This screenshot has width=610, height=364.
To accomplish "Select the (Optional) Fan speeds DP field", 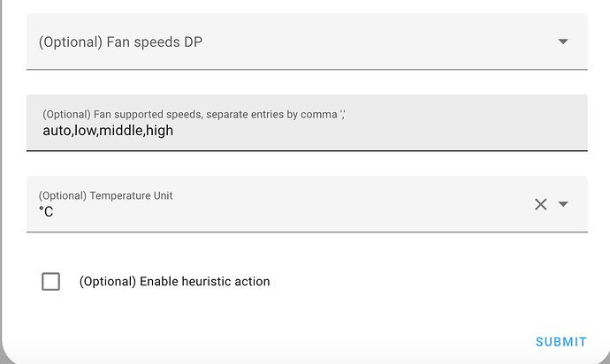I will 292,42.
